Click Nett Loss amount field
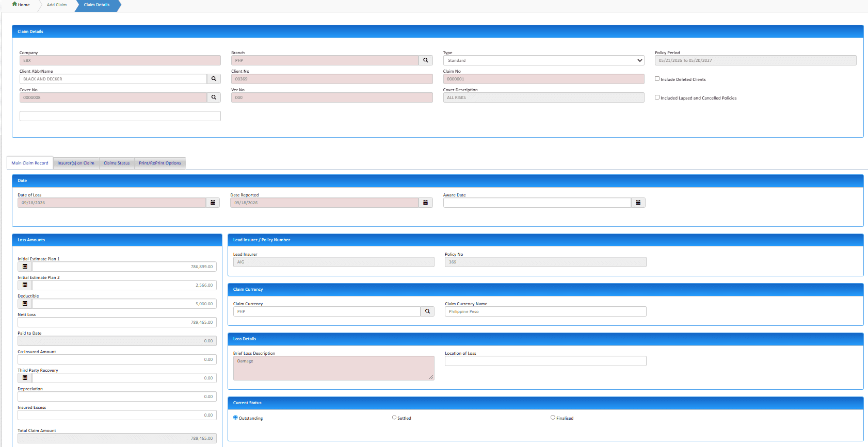 click(x=117, y=322)
